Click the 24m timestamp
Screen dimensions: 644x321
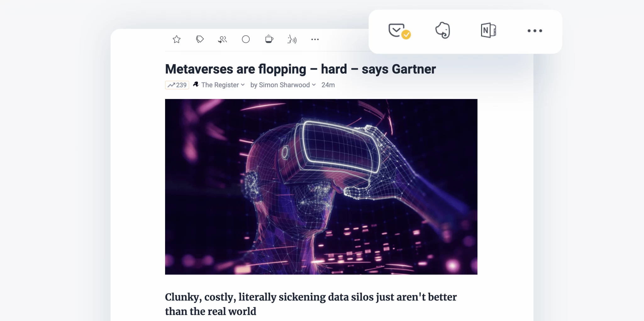pyautogui.click(x=328, y=85)
